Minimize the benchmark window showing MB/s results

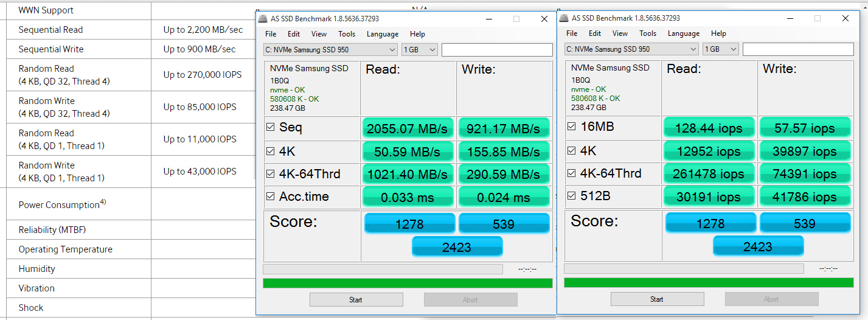click(488, 19)
